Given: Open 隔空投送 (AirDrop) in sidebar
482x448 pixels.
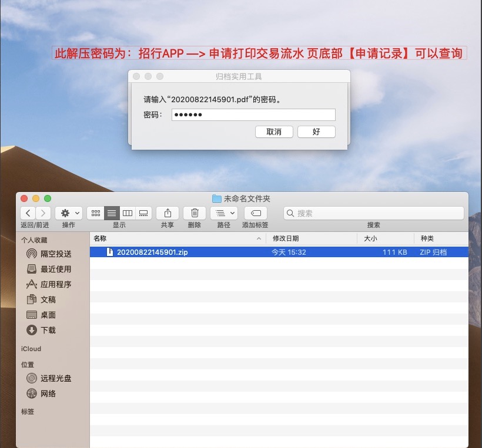Looking at the screenshot, I should point(56,254).
